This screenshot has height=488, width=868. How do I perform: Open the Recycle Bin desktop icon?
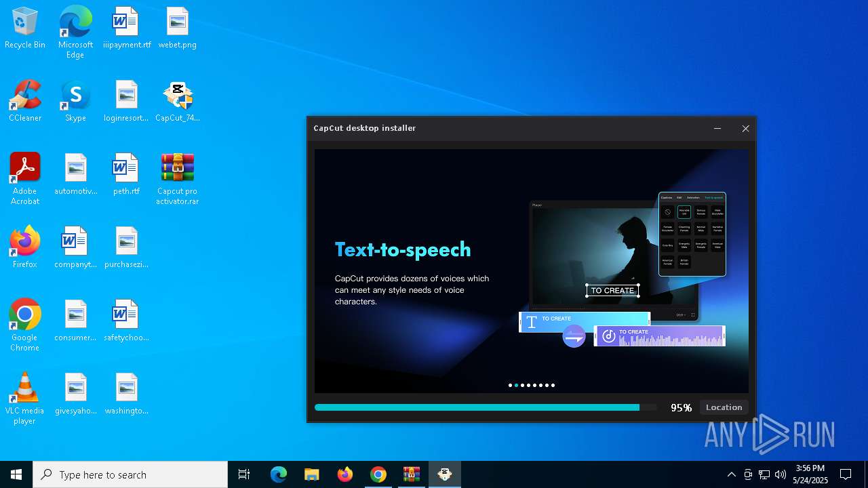click(25, 28)
